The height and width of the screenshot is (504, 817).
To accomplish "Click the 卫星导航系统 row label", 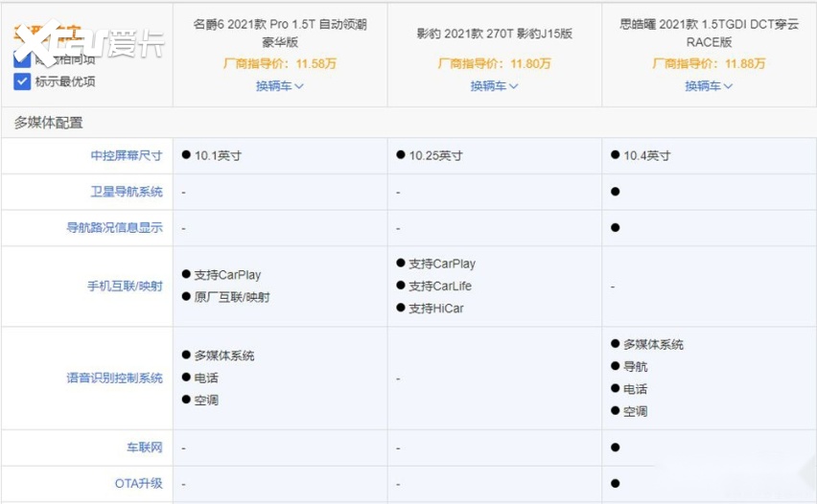I will point(127,192).
